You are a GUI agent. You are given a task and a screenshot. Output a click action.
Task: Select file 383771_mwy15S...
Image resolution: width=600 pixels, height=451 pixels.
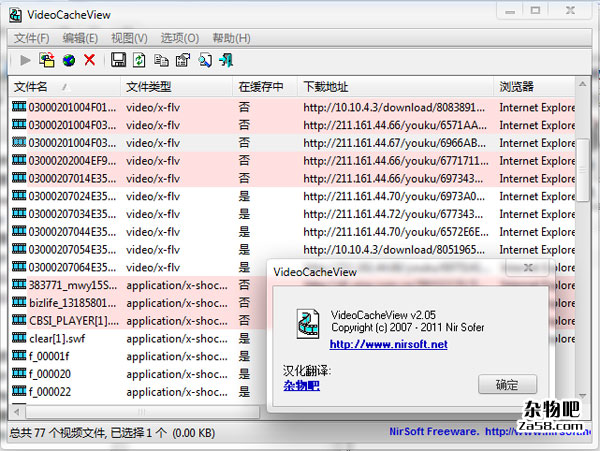pos(73,285)
